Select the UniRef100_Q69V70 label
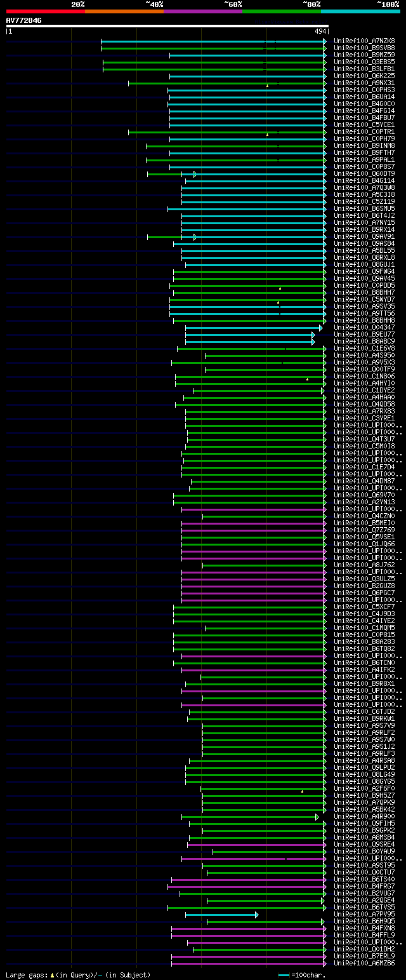Image resolution: width=406 pixels, height=980 pixels. (x=365, y=495)
